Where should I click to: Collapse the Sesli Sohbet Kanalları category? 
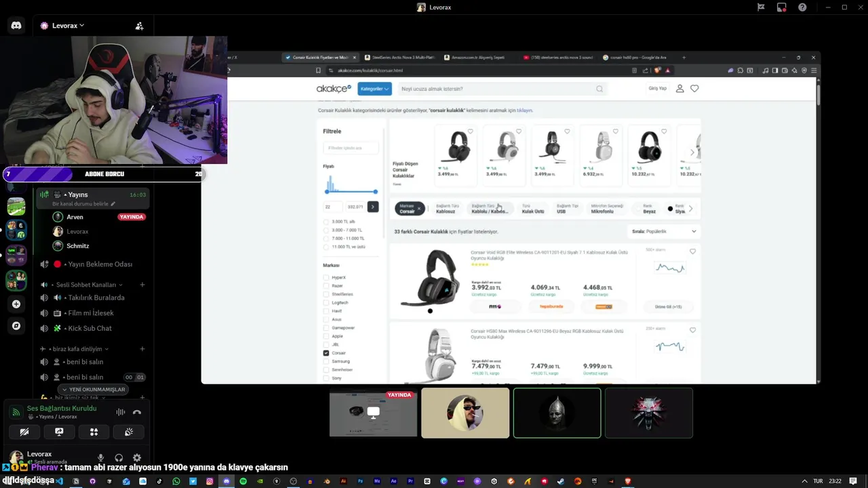(85, 285)
